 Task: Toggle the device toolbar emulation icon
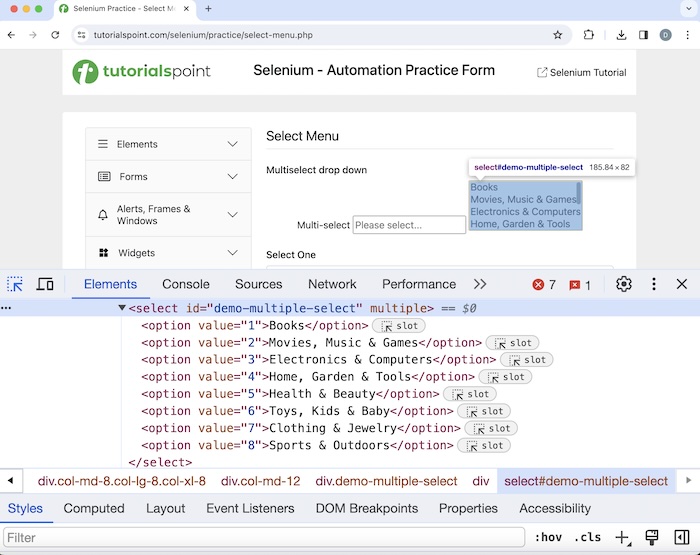[x=45, y=284]
